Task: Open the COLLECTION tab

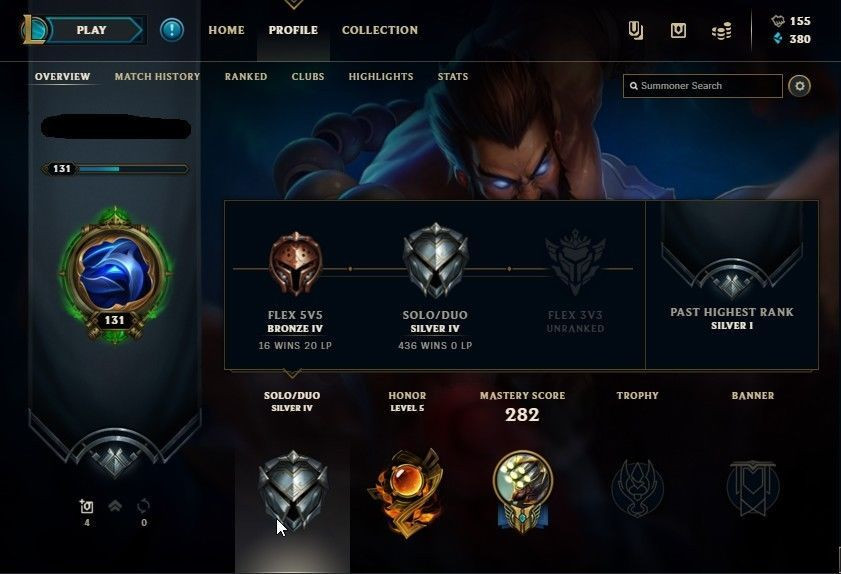Action: 380,30
